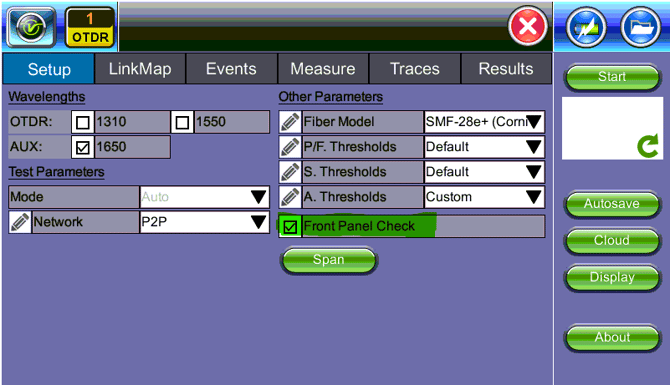Edit Fiber Model with pencil icon

click(290, 122)
